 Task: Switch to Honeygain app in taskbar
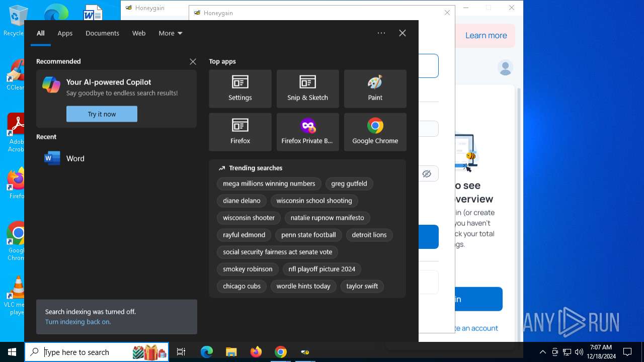click(x=305, y=352)
